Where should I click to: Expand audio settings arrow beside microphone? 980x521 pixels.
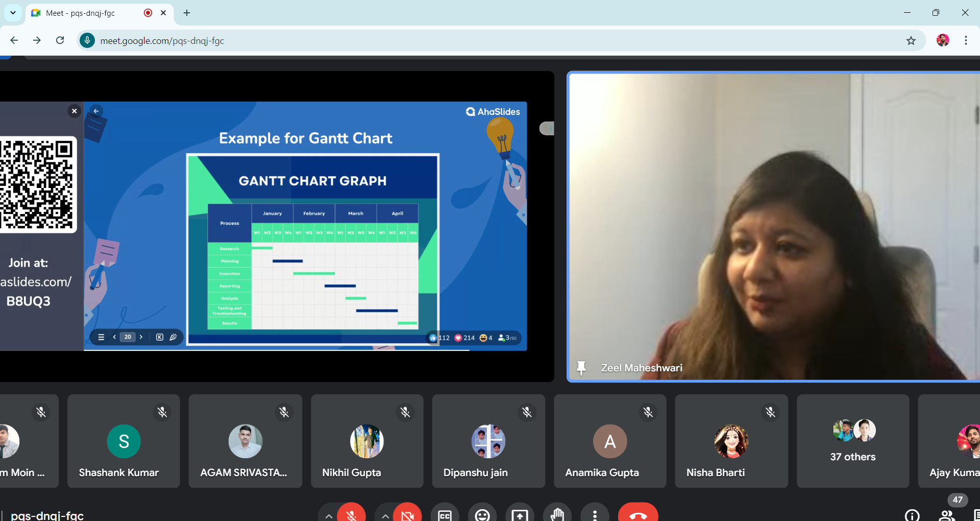[329, 516]
